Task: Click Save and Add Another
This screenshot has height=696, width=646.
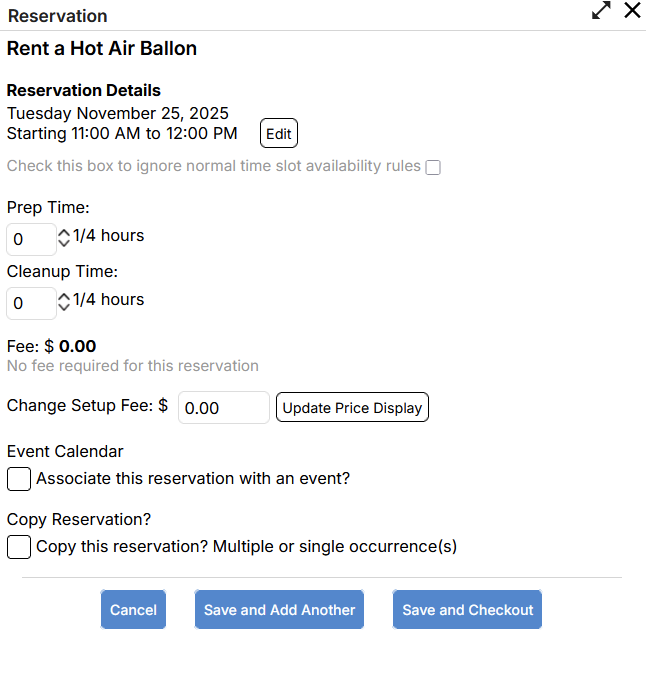Action: point(279,610)
